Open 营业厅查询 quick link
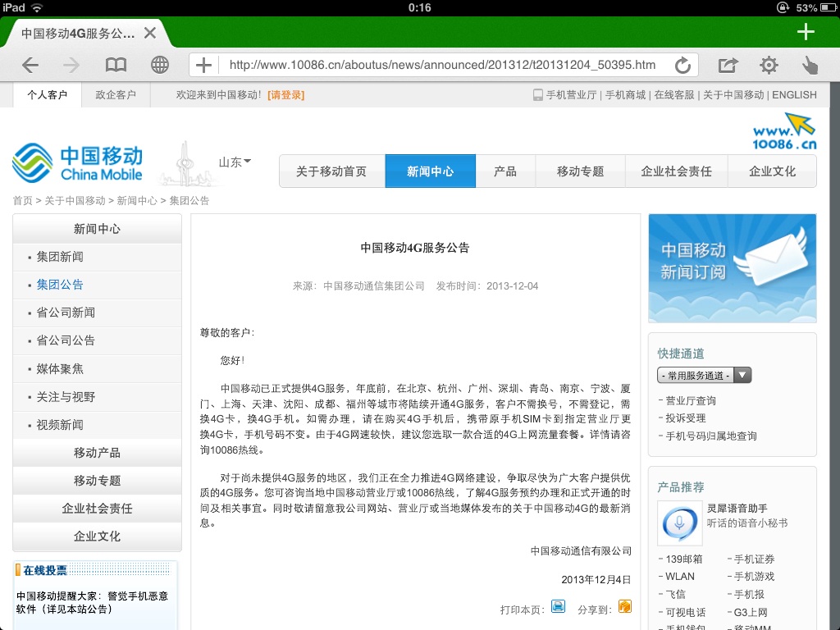The width and height of the screenshot is (840, 630). pyautogui.click(x=691, y=401)
